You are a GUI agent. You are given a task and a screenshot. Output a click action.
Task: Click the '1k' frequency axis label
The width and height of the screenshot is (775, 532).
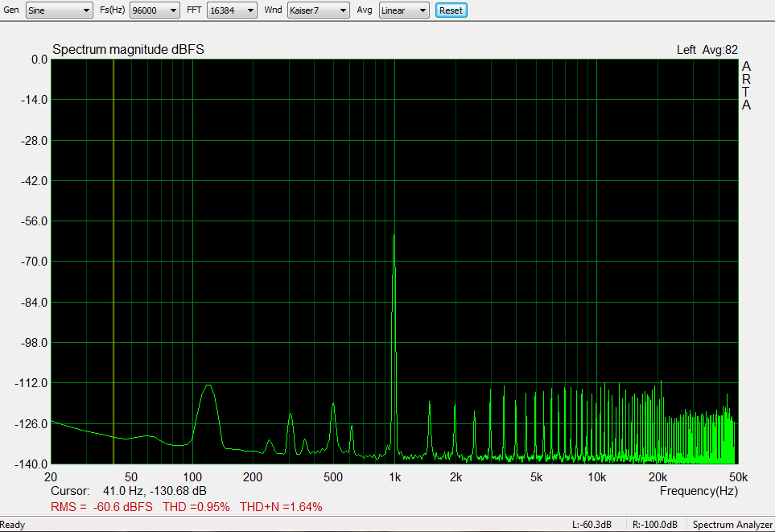(394, 477)
